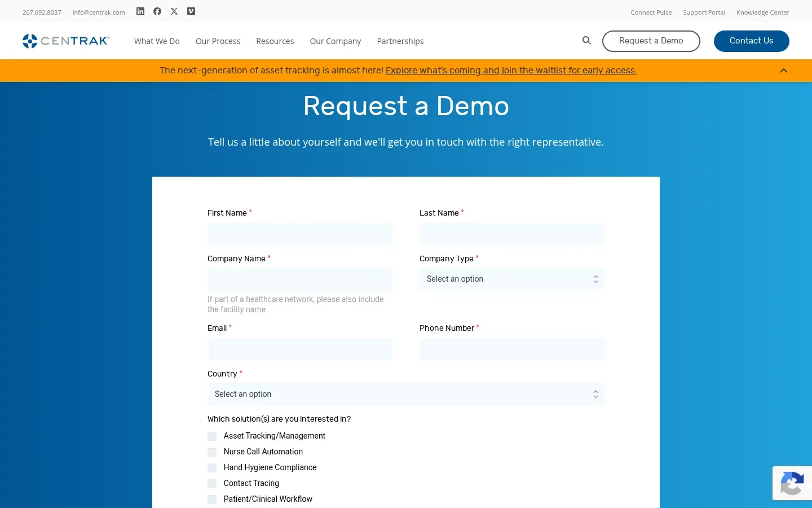Open the LinkedIn social icon
This screenshot has width=812, height=508.
(x=140, y=11)
